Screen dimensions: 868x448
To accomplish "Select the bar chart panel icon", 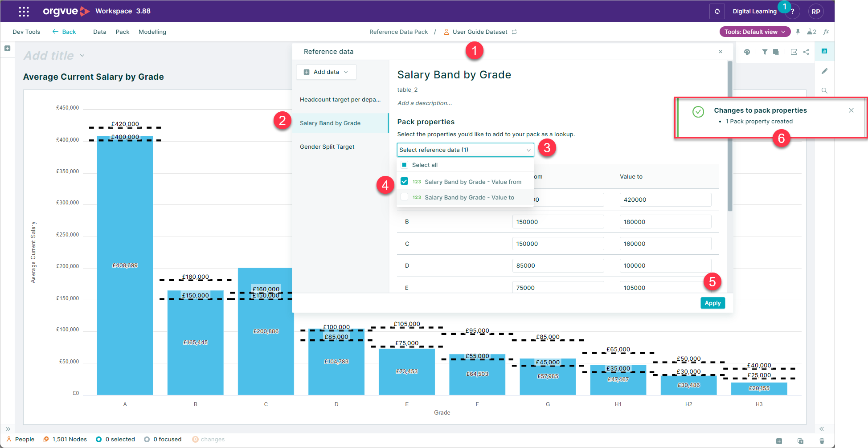I will (824, 51).
